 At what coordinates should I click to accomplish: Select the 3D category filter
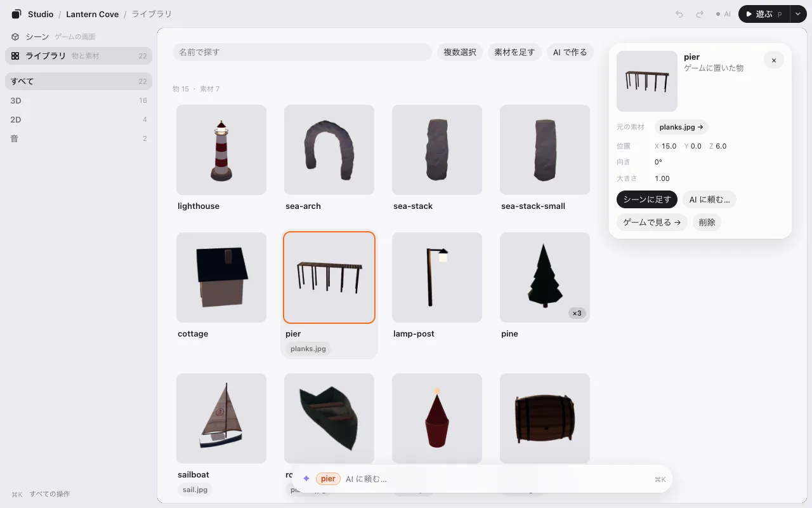79,100
